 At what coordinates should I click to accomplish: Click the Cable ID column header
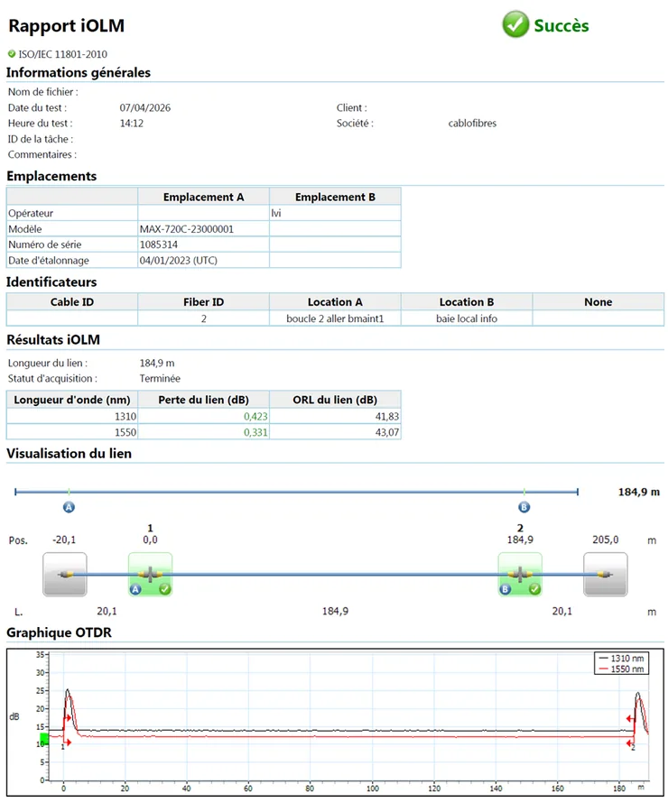pos(72,302)
